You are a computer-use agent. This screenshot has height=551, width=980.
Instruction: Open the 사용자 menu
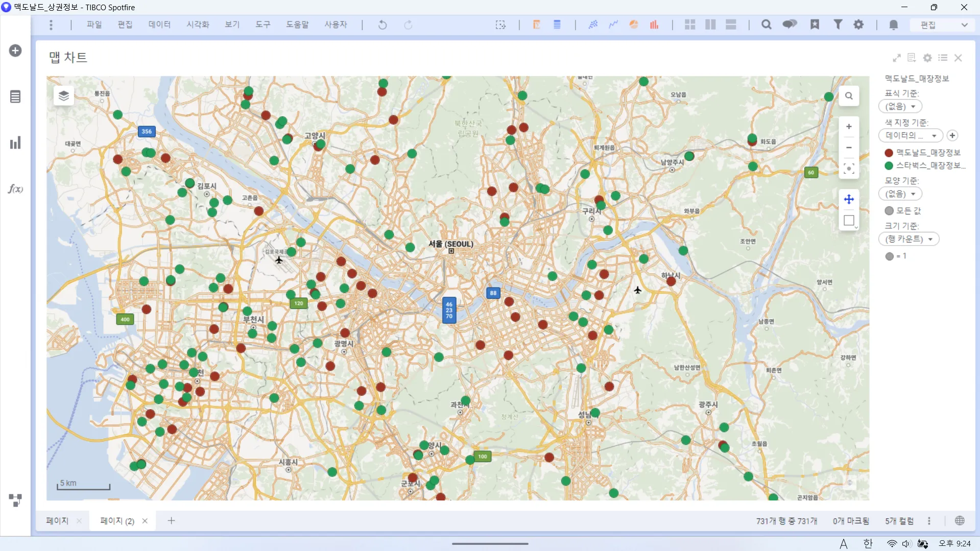[x=336, y=25]
